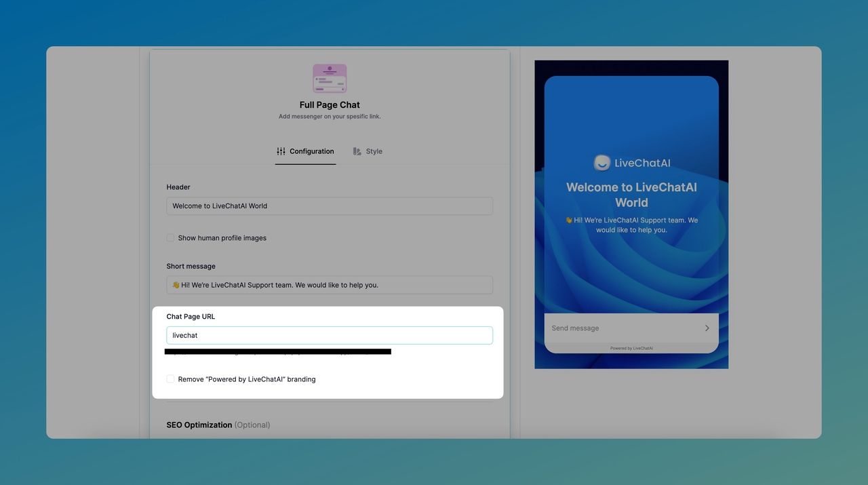Open the Configuration tab
868x485 pixels.
tap(305, 151)
